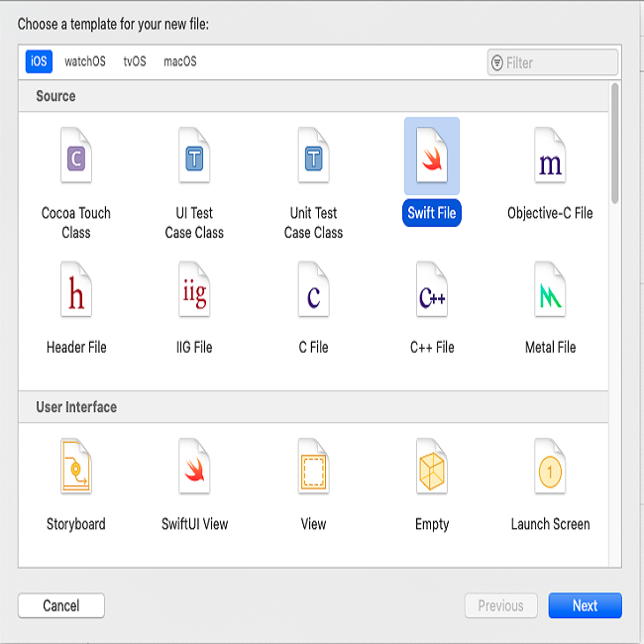Click the Next button
644x644 pixels.
click(x=585, y=605)
